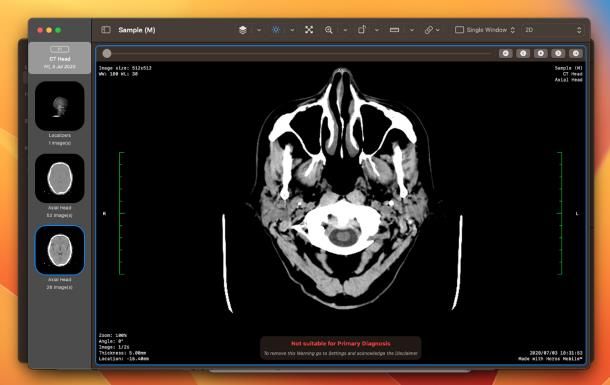The height and width of the screenshot is (385, 610).
Task: Open the stack tool dropdown arrow
Action: (x=259, y=30)
